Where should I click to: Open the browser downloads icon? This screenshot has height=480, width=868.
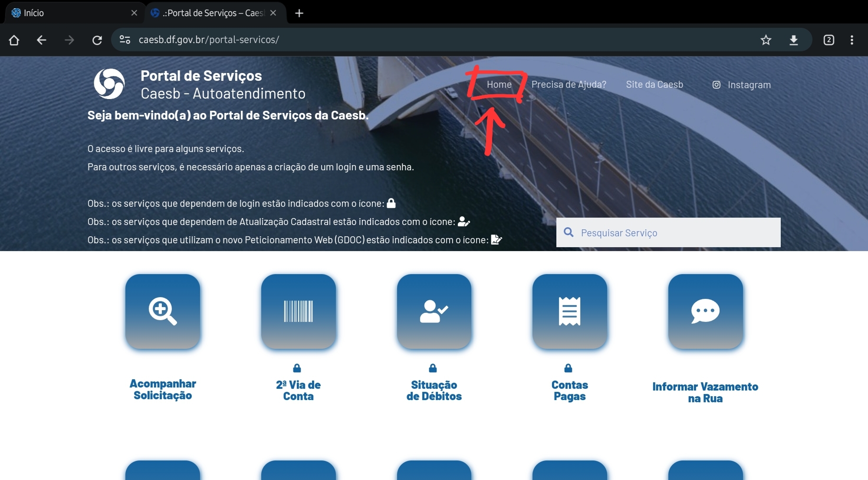(x=793, y=40)
